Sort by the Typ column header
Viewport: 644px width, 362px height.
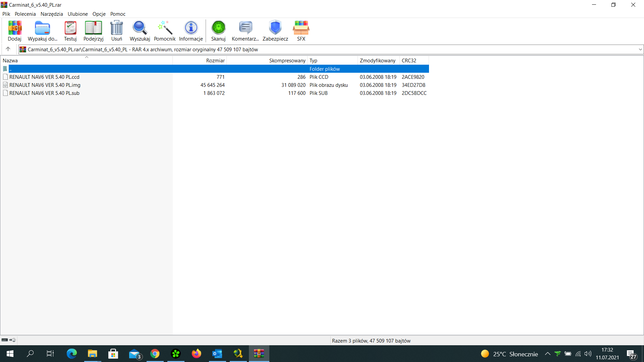pos(332,61)
